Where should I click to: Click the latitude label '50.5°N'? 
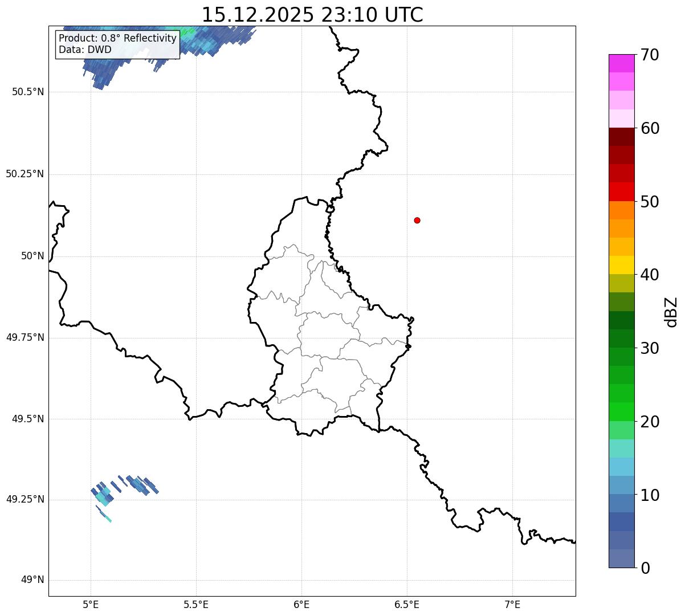pos(28,92)
